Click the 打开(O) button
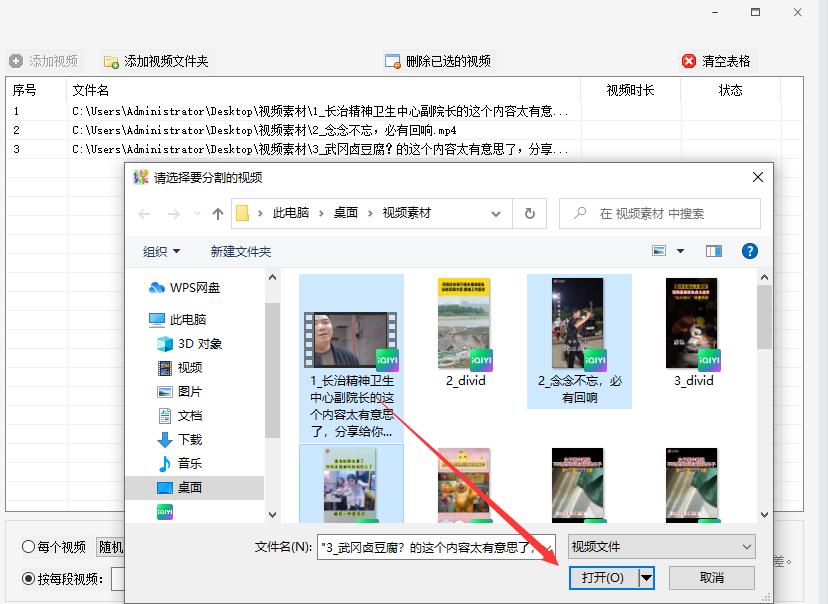The height and width of the screenshot is (604, 828). [x=602, y=578]
